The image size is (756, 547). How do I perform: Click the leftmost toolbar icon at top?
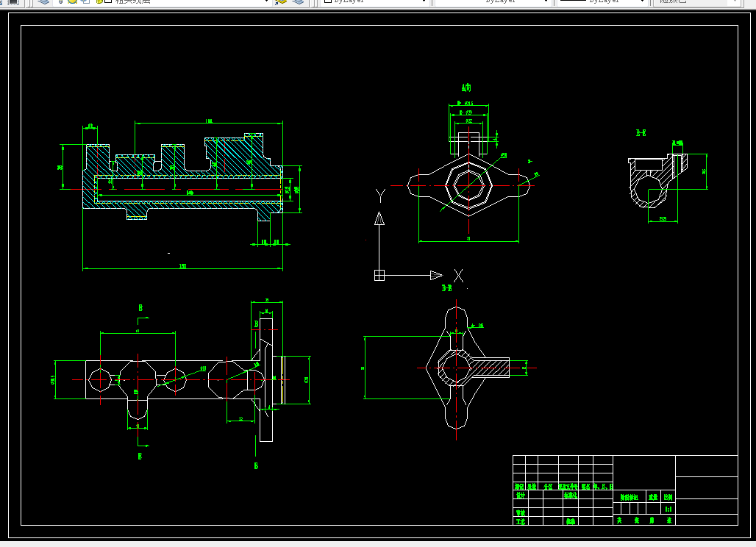coord(13,1)
